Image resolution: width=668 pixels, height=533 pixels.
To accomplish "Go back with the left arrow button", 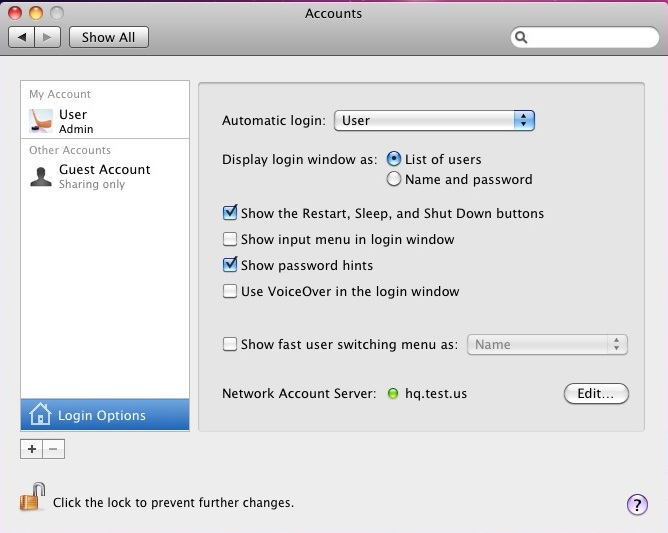I will pyautogui.click(x=22, y=37).
